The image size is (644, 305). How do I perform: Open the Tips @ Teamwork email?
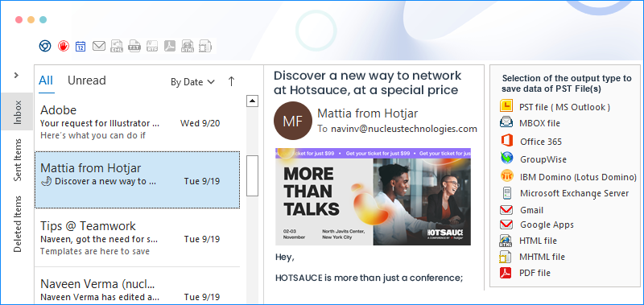click(x=137, y=238)
